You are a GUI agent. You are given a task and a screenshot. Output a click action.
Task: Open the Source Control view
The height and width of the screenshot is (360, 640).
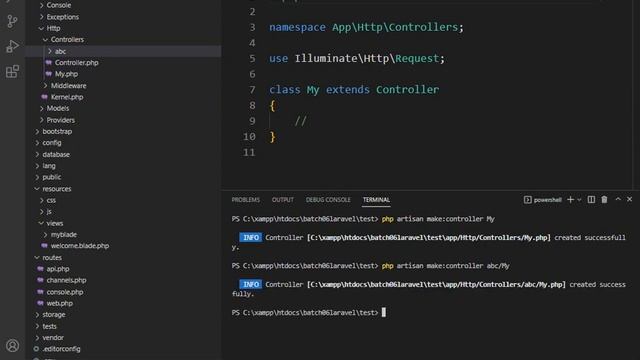[12, 21]
